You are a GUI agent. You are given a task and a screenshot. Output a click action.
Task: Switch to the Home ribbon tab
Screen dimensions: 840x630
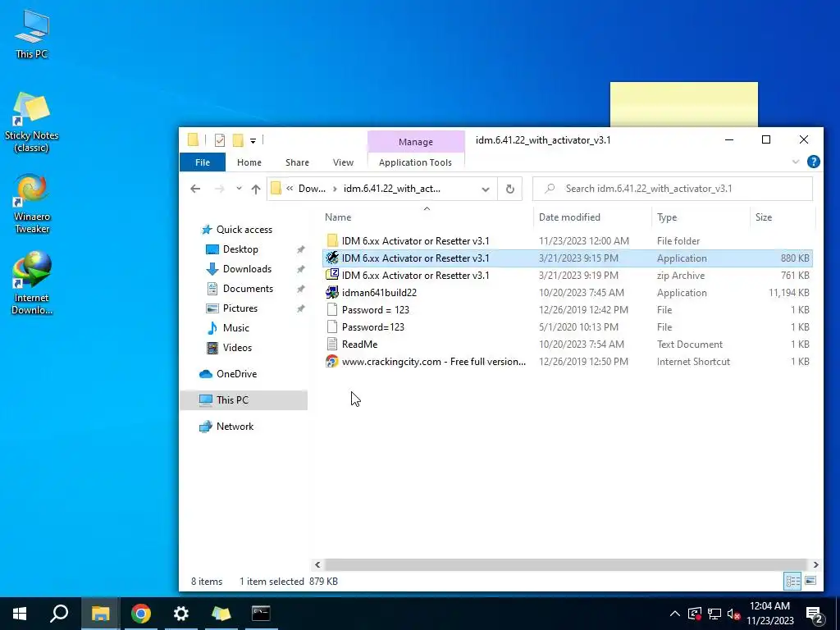249,162
